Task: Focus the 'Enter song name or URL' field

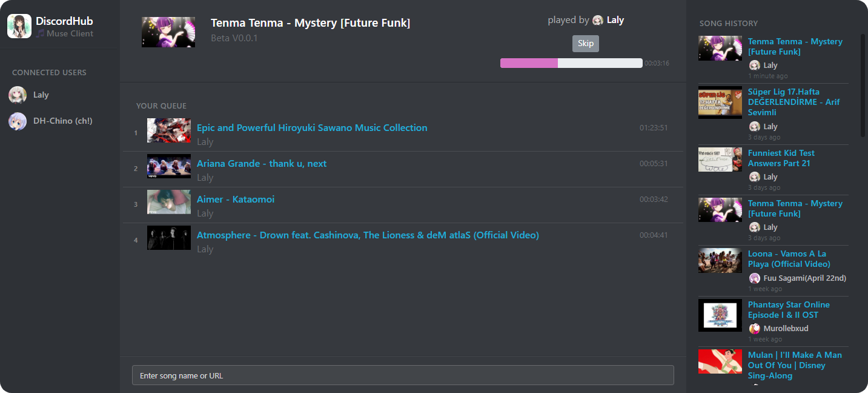Action: [403, 375]
